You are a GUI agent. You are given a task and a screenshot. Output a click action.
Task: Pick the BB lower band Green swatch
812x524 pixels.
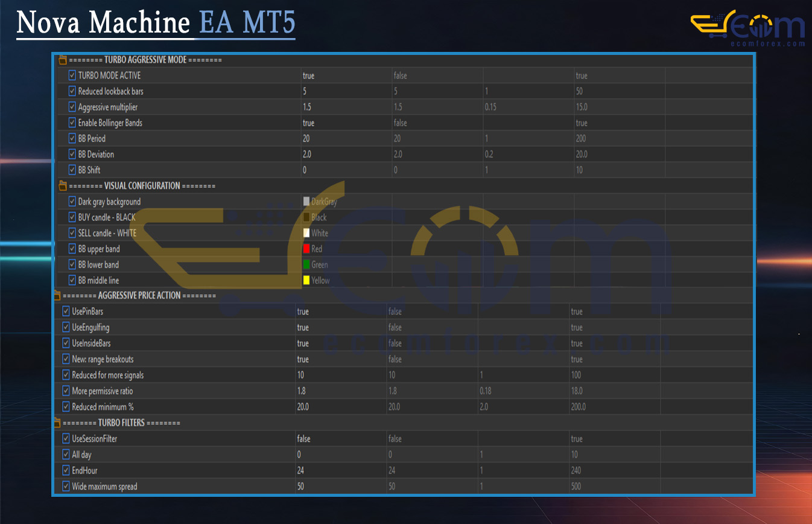[x=306, y=264]
